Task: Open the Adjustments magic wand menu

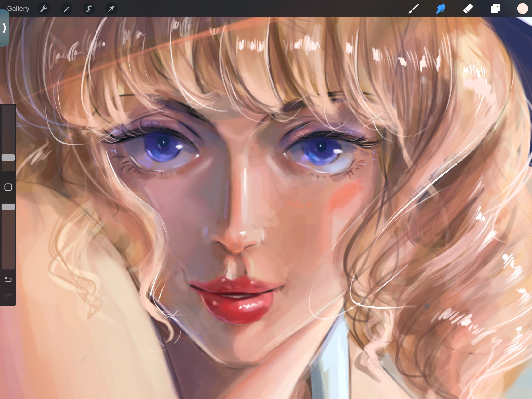Action: [x=66, y=9]
